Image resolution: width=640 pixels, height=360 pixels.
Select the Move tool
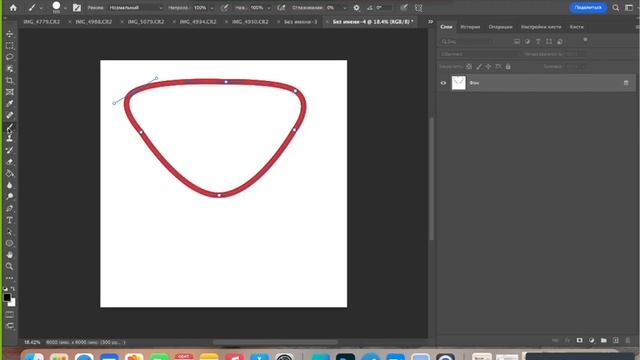(x=9, y=33)
